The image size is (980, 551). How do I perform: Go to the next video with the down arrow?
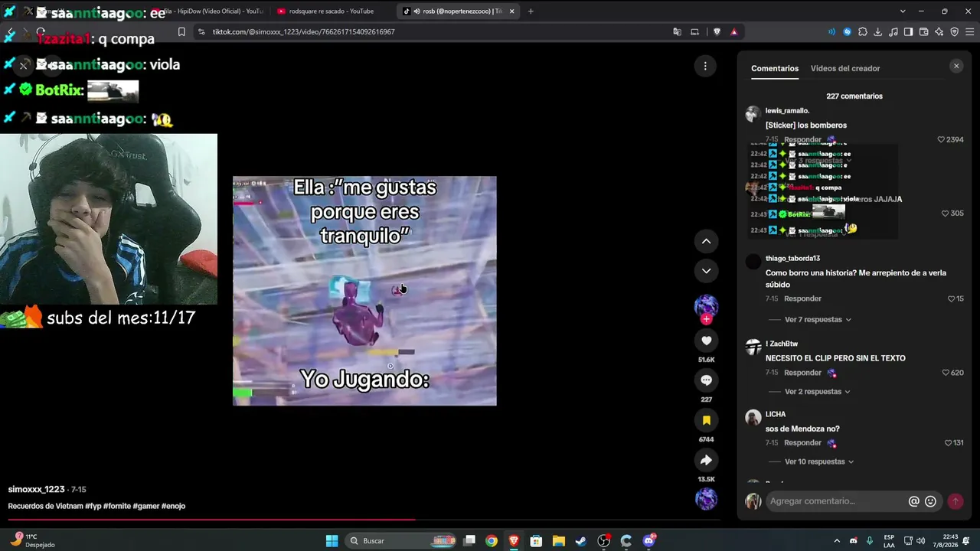tap(706, 270)
